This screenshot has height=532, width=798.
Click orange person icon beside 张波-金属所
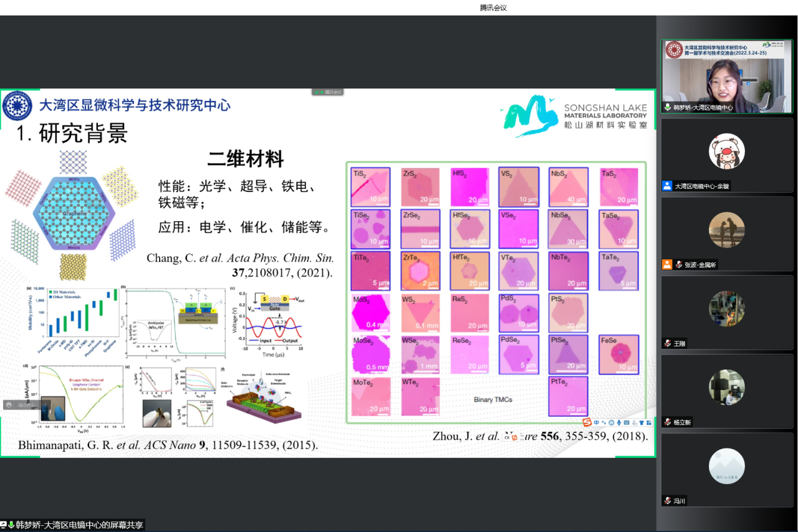coord(667,265)
